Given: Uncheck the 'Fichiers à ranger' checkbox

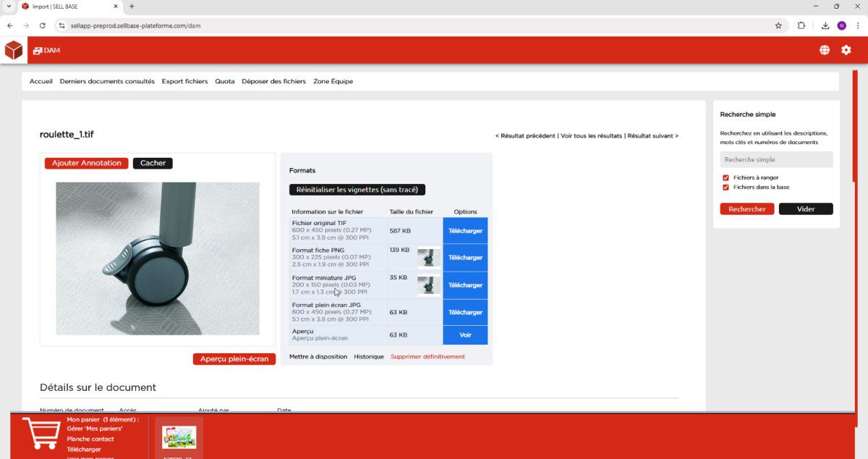Looking at the screenshot, I should (726, 177).
